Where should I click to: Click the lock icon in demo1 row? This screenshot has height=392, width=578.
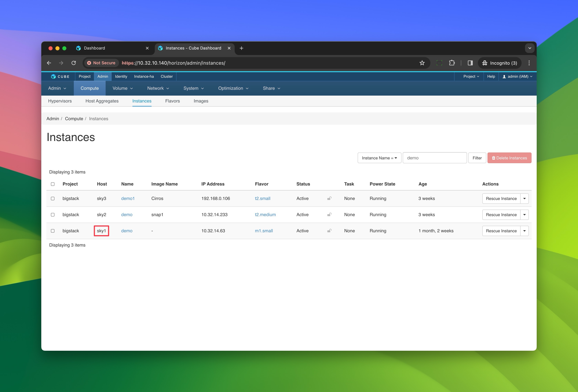[x=329, y=198]
